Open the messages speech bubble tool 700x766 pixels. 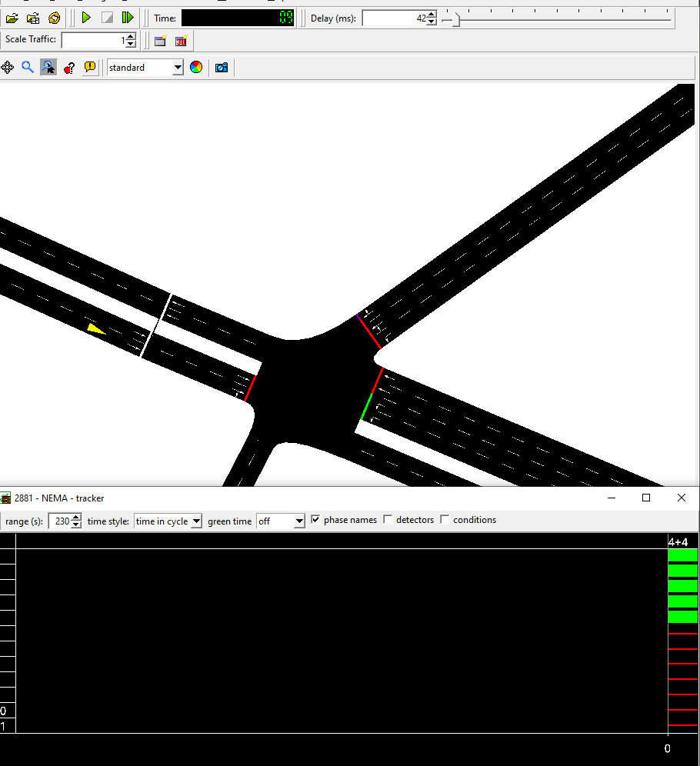coord(89,67)
